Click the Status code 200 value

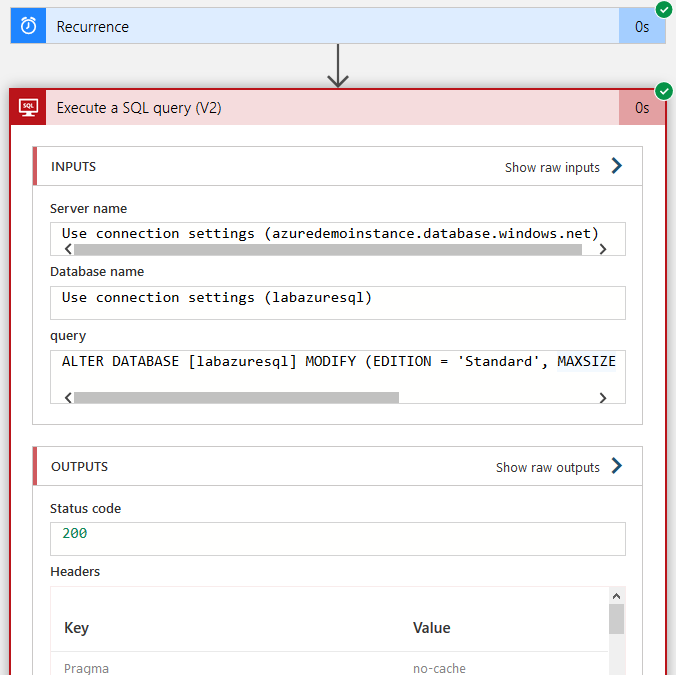pos(75,534)
